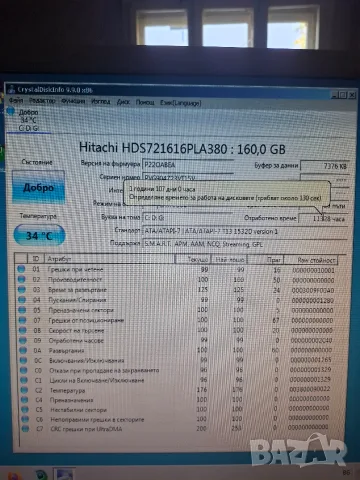This screenshot has height=480, width=360.
Task: Click the status icon of attribute C5
Action: tap(25, 409)
